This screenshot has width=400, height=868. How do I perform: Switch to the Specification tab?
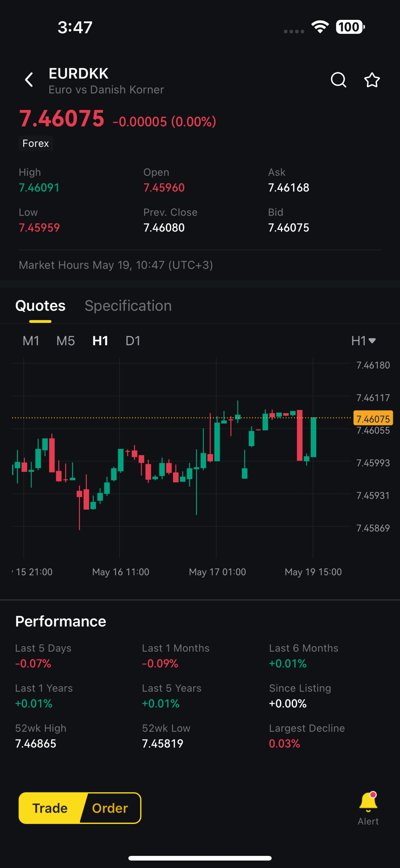pyautogui.click(x=128, y=306)
